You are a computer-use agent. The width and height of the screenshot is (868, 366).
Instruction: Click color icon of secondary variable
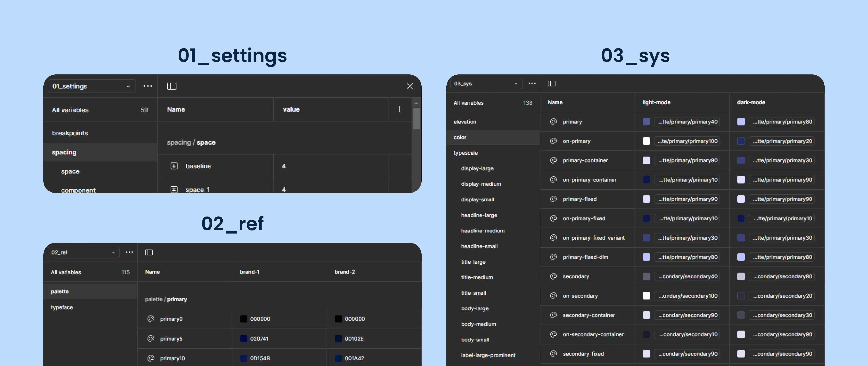[x=553, y=276]
